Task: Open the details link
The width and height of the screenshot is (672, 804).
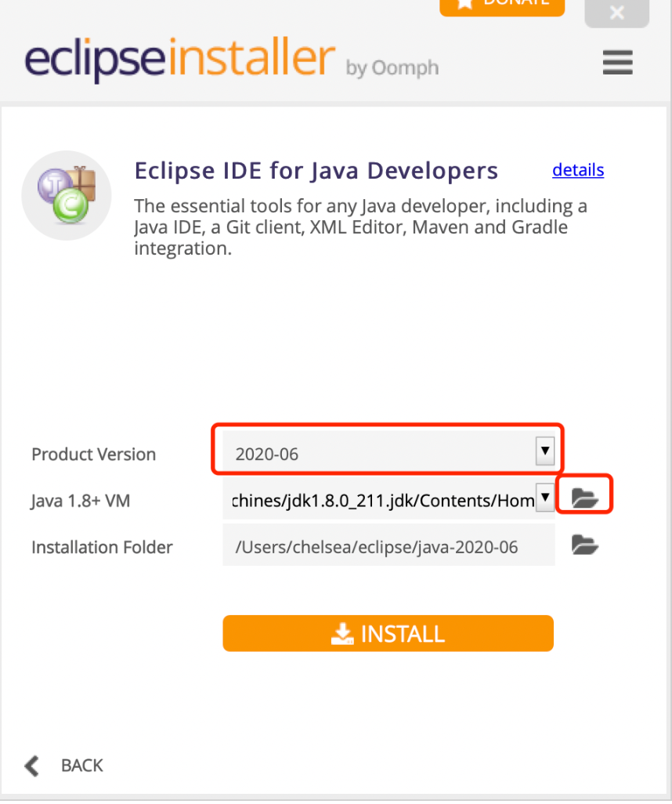Action: [578, 170]
